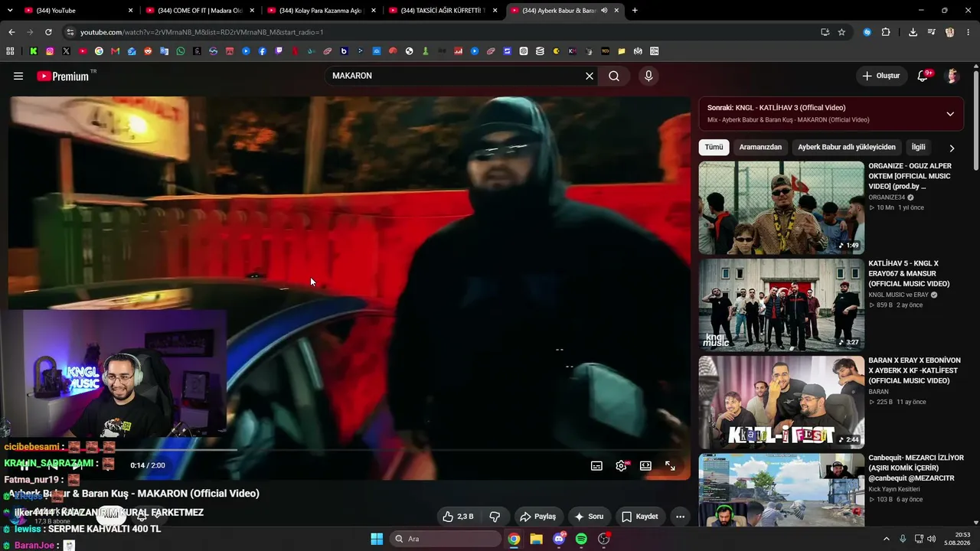This screenshot has height=551, width=980.
Task: Select the Tümü filter chip
Action: point(714,147)
